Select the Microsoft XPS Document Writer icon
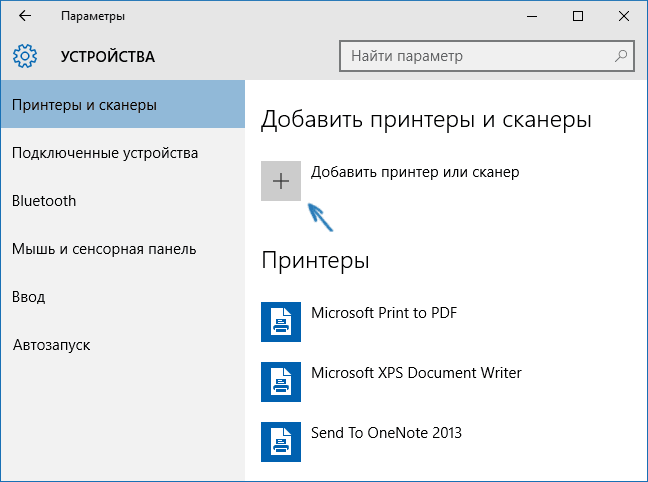This screenshot has width=648, height=482. [280, 382]
